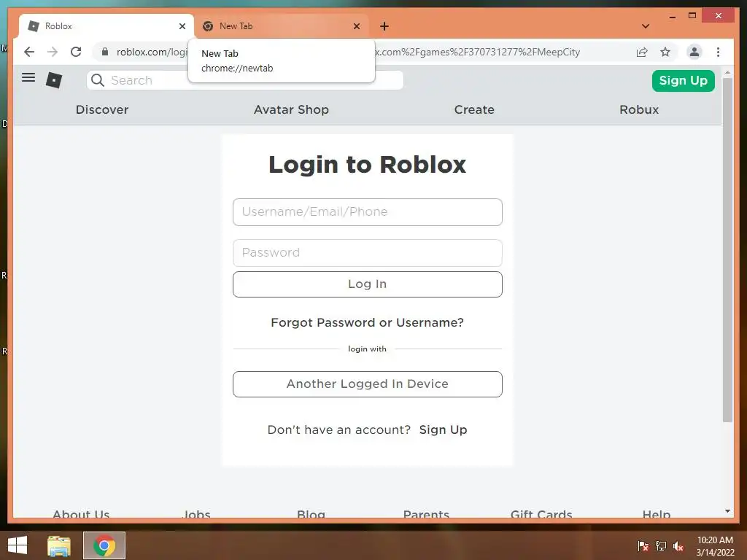The height and width of the screenshot is (560, 747).
Task: Focus the Username/Email/Phone field
Action: pyautogui.click(x=368, y=212)
